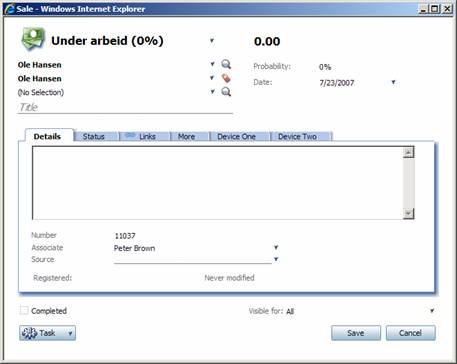Image resolution: width=457 pixels, height=364 pixels.
Task: Click the text area scroll up arrow
Action: click(x=408, y=152)
